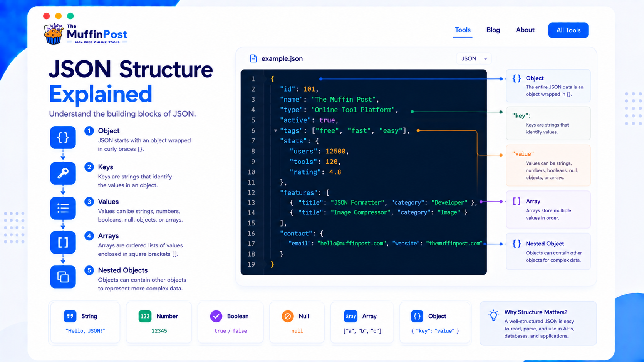The width and height of the screenshot is (644, 362).
Task: Click the step number 5 badge for Nested Objects
Action: (89, 270)
